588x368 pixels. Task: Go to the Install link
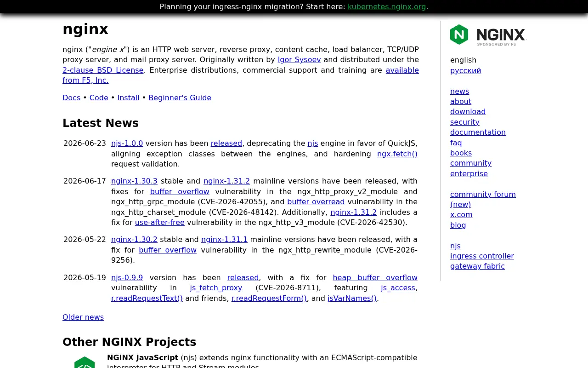(x=128, y=98)
